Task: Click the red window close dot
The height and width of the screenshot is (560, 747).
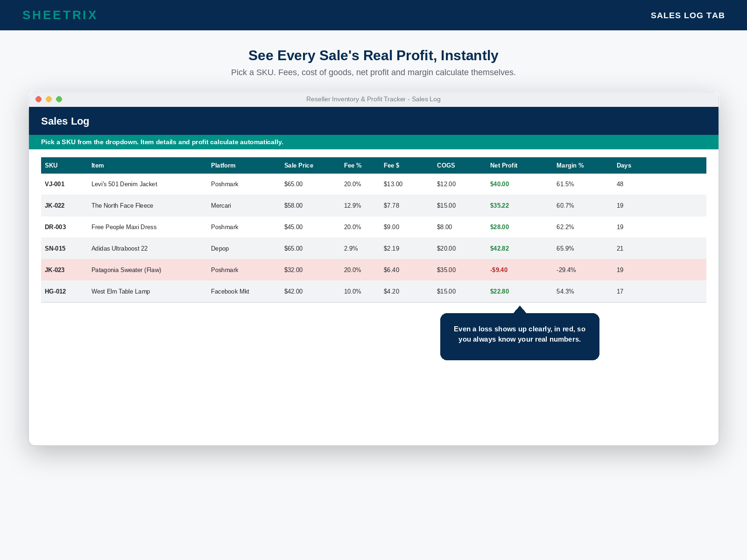Action: [x=39, y=99]
